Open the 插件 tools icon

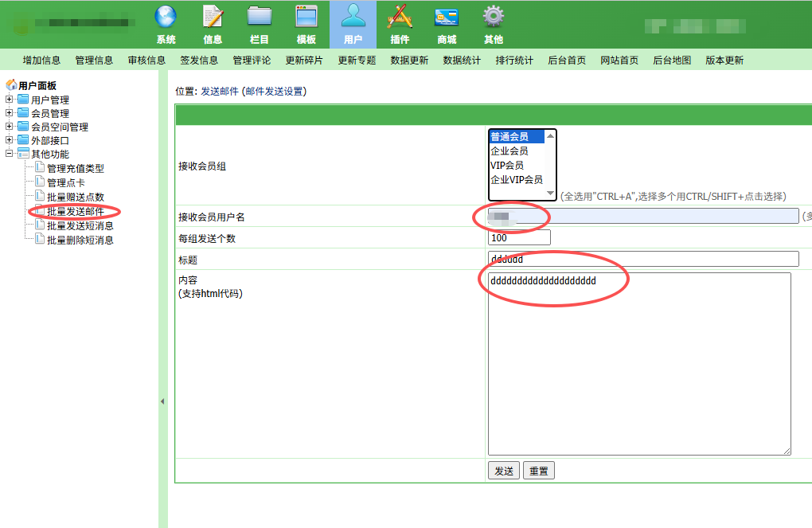pyautogui.click(x=400, y=17)
